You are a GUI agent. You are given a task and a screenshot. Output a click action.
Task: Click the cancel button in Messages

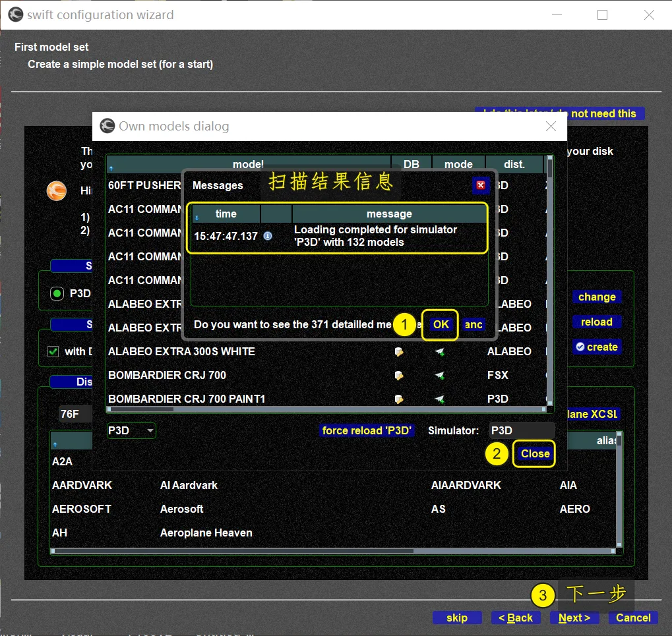tap(473, 325)
